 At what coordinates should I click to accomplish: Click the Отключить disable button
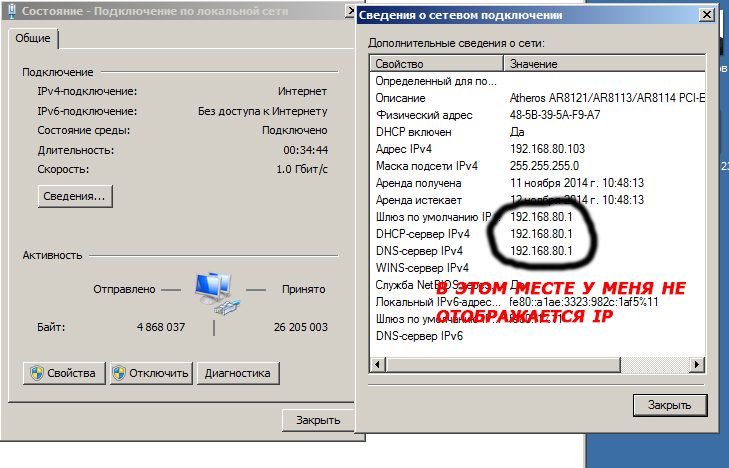click(151, 373)
